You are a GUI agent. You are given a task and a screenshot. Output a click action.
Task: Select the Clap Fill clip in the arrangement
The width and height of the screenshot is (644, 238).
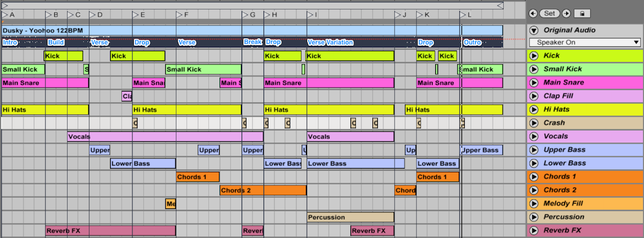[127, 96]
